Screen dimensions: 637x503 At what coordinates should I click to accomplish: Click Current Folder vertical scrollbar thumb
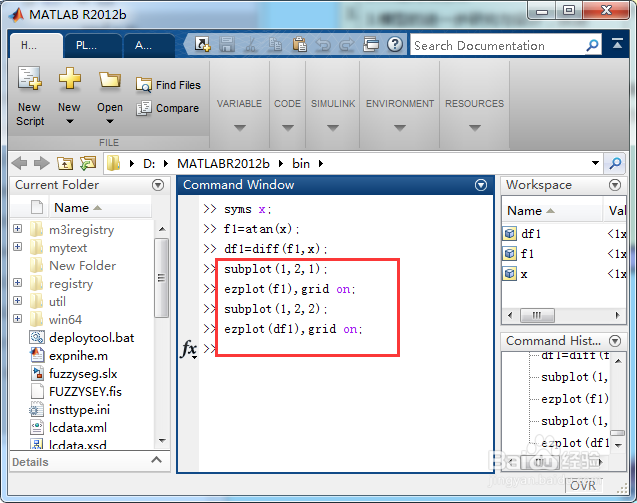(x=162, y=278)
